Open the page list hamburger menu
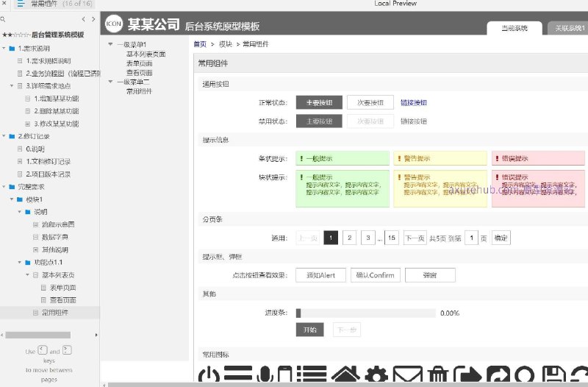Image resolution: width=588 pixels, height=387 pixels. click(21, 4)
